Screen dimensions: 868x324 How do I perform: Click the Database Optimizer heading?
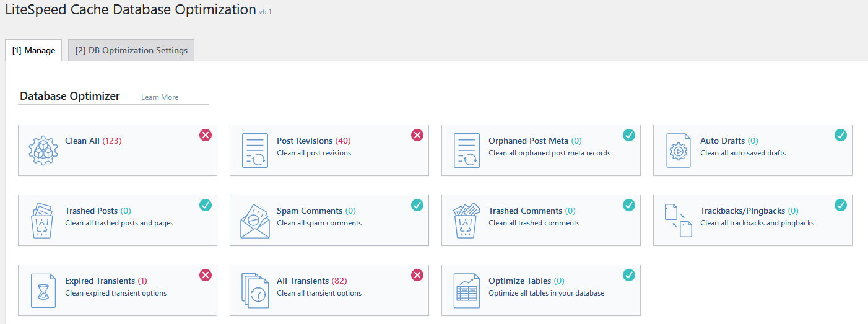coord(70,96)
